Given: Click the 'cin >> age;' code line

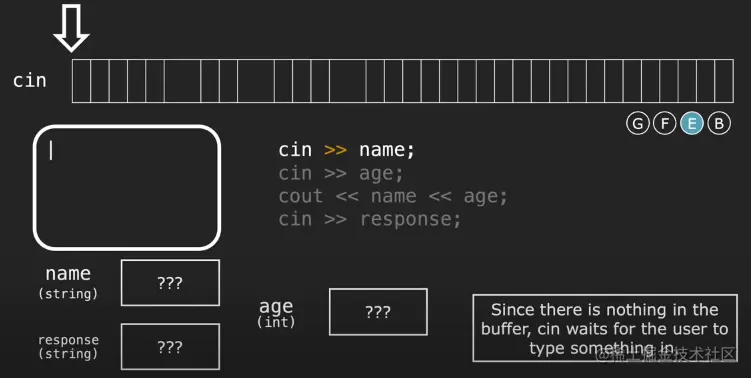Looking at the screenshot, I should [x=341, y=173].
